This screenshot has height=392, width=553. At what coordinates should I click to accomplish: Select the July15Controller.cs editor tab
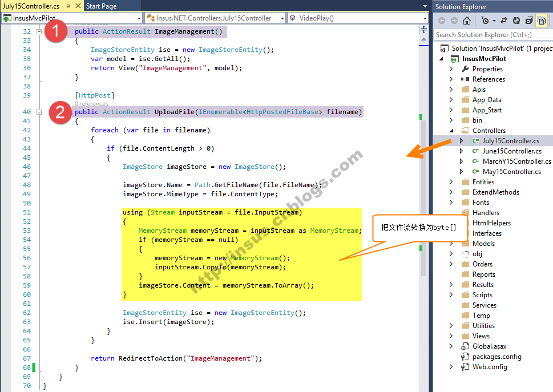[30, 6]
